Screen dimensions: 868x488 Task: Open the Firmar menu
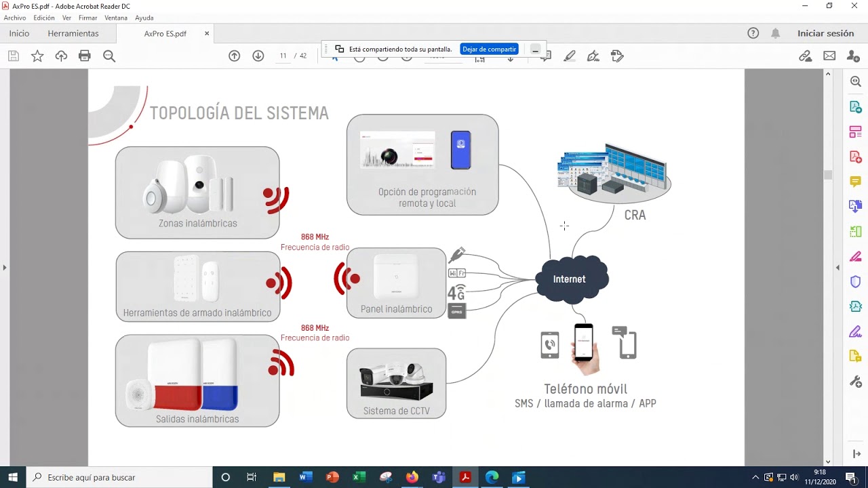pos(88,18)
